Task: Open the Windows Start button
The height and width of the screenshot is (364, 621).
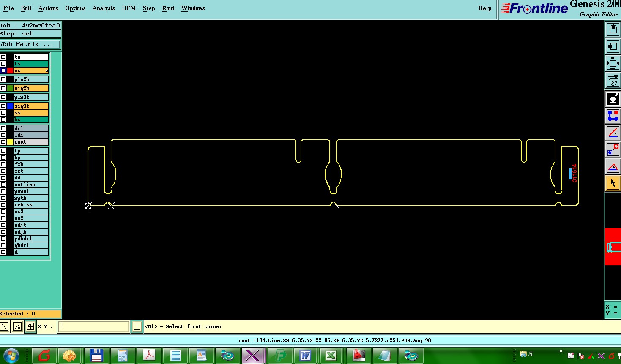Action: [x=11, y=356]
